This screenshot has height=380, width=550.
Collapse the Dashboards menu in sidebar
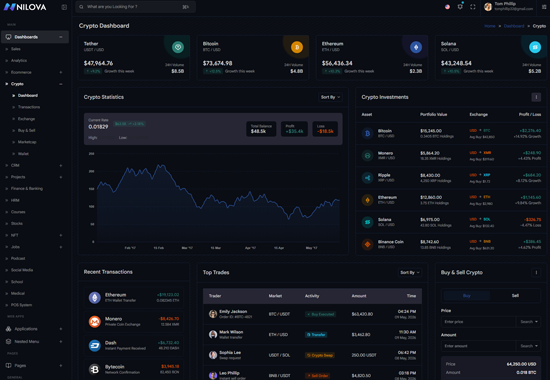tap(61, 37)
